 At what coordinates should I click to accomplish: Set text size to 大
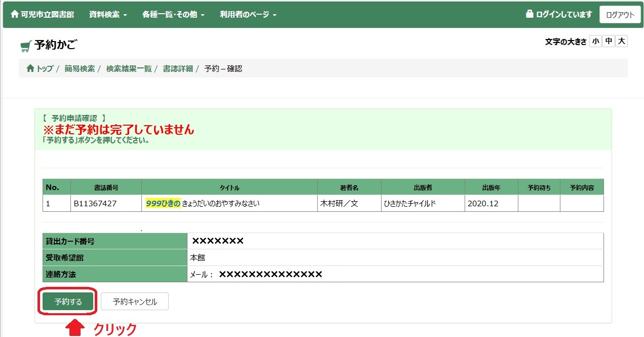(x=621, y=42)
